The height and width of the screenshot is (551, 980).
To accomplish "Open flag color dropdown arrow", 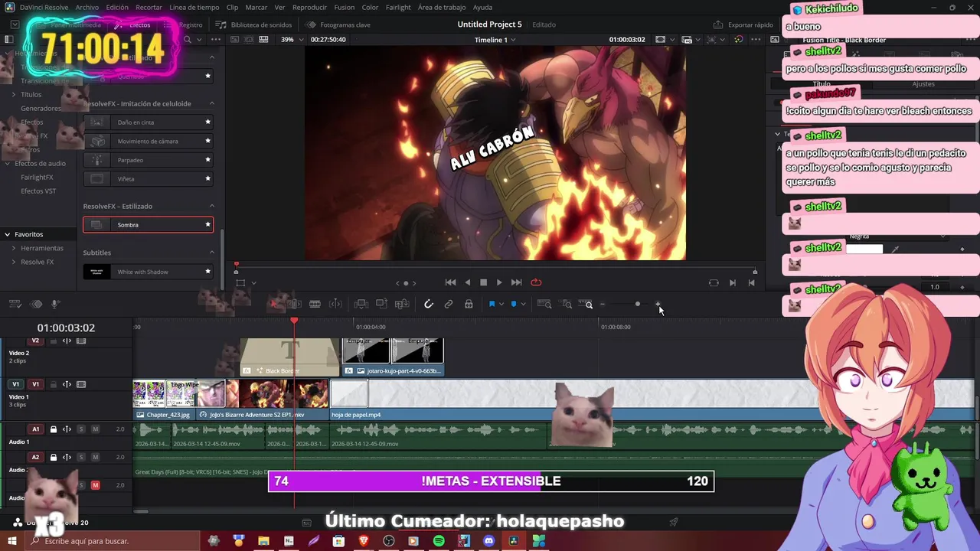I will (501, 304).
